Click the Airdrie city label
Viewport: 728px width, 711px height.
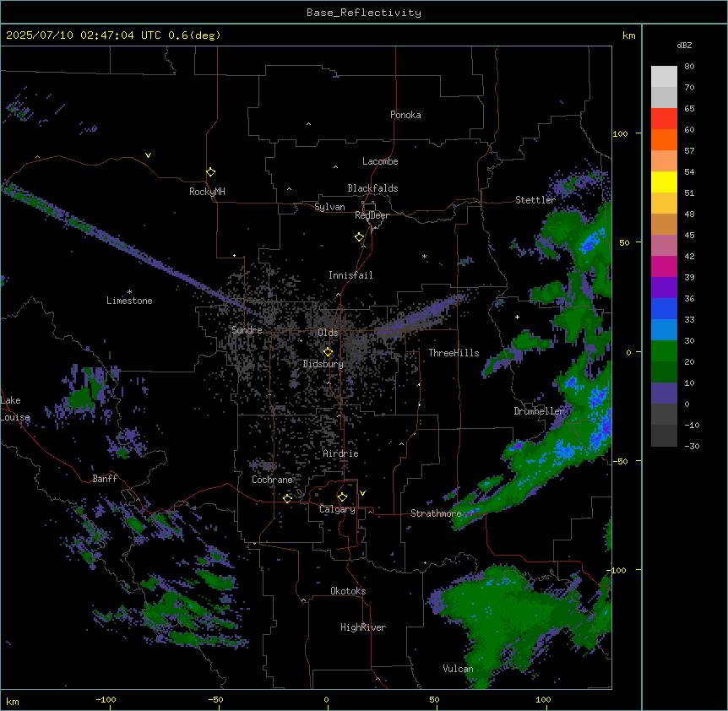[340, 453]
